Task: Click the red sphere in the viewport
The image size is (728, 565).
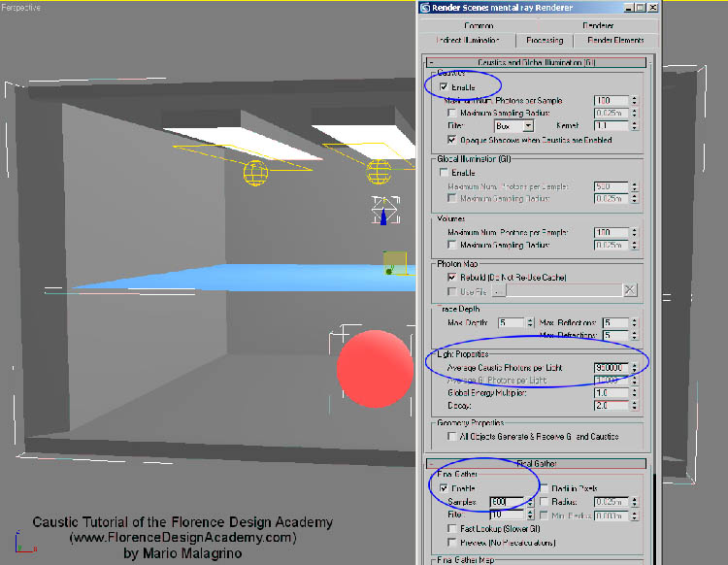Action: [x=374, y=369]
